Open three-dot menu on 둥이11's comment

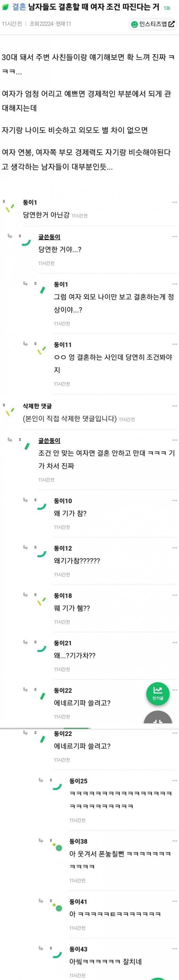point(175,344)
